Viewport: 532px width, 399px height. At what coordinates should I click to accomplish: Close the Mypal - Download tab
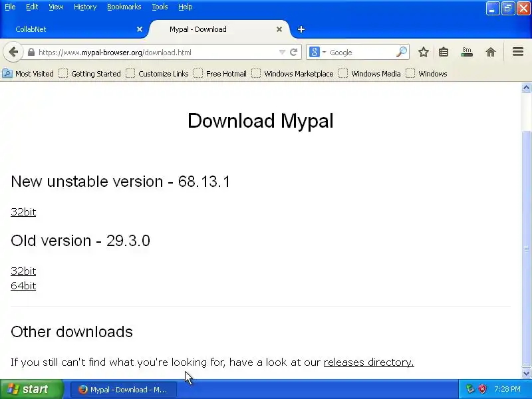279,29
